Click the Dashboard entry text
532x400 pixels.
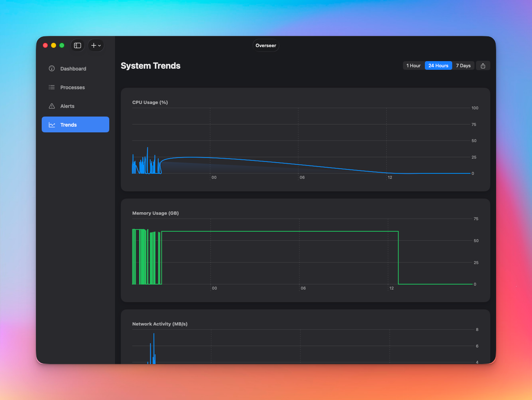click(73, 68)
